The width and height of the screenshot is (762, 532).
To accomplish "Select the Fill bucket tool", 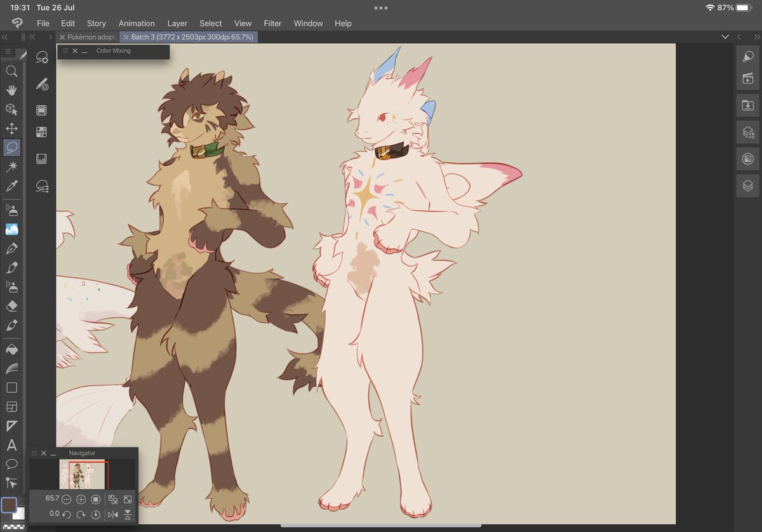I will pyautogui.click(x=11, y=349).
